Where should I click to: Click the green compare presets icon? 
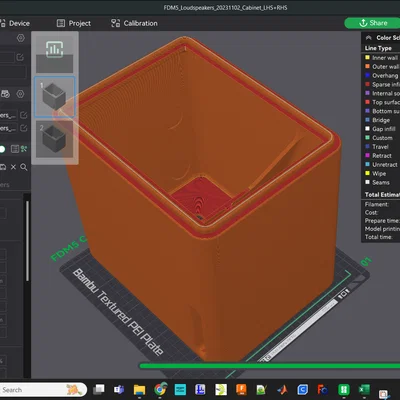point(24,149)
